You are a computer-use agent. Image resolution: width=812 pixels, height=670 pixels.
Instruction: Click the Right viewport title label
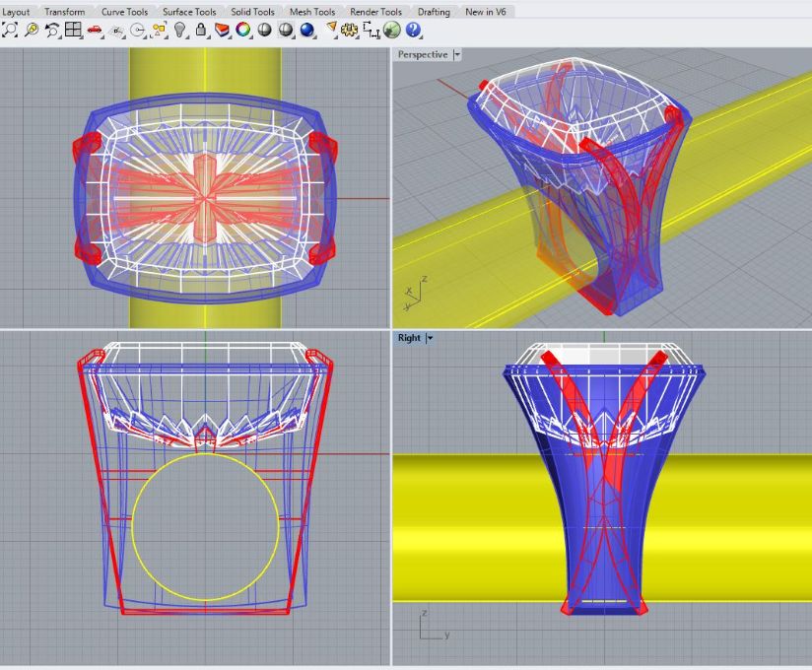[408, 338]
